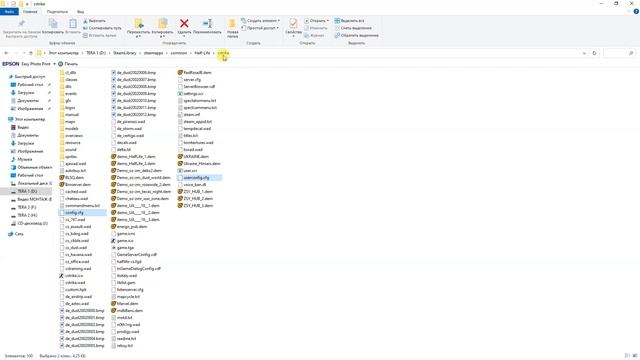Select the game.ico file icon
Image resolution: width=640 pixels, height=360 pixels.
coord(114,241)
